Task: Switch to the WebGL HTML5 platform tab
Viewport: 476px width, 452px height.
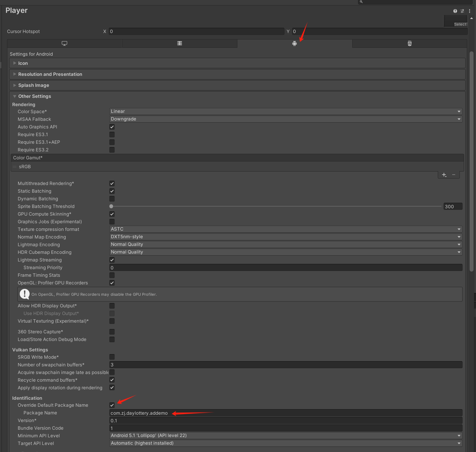Action: click(409, 43)
